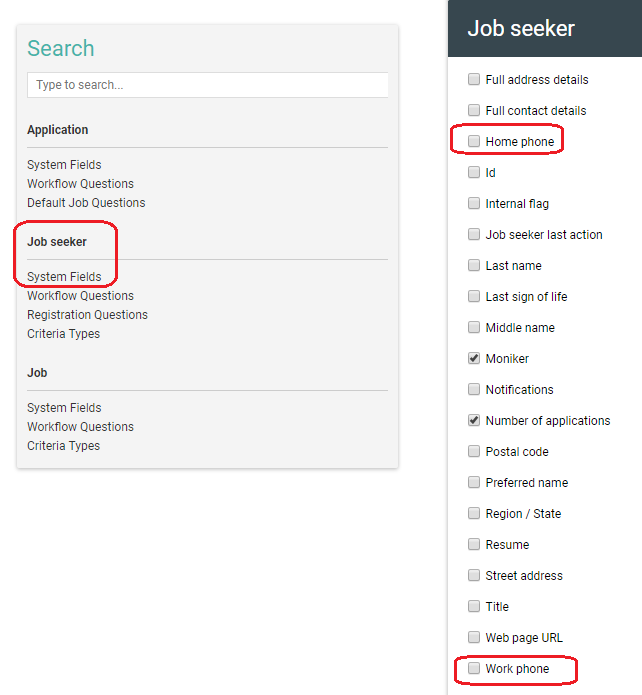Select the Full contact details checkbox
642x695 pixels.
pyautogui.click(x=474, y=110)
